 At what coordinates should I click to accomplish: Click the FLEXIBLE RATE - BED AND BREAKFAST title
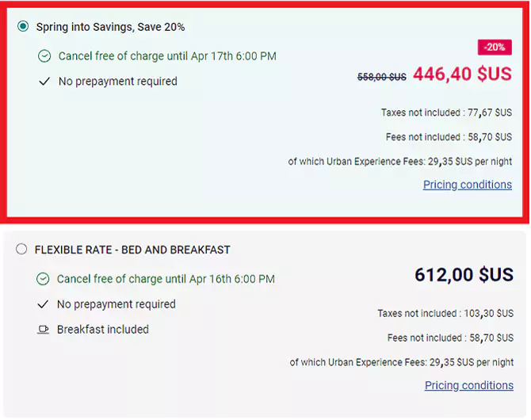point(132,250)
